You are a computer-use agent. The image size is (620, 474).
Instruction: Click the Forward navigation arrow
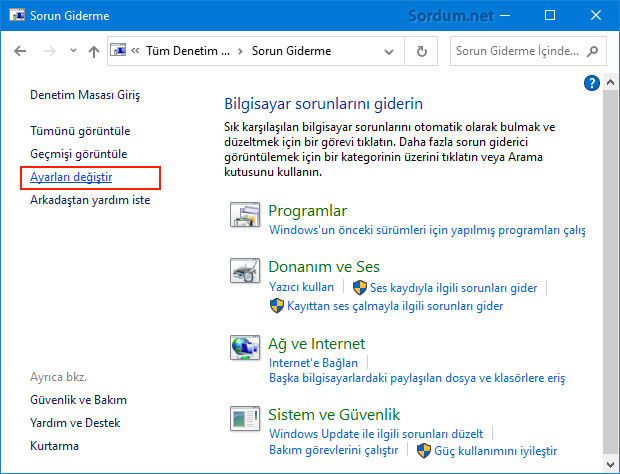pyautogui.click(x=49, y=51)
